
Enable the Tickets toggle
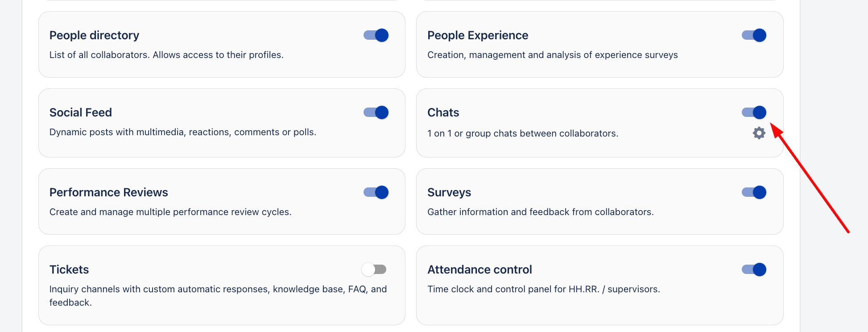point(374,270)
